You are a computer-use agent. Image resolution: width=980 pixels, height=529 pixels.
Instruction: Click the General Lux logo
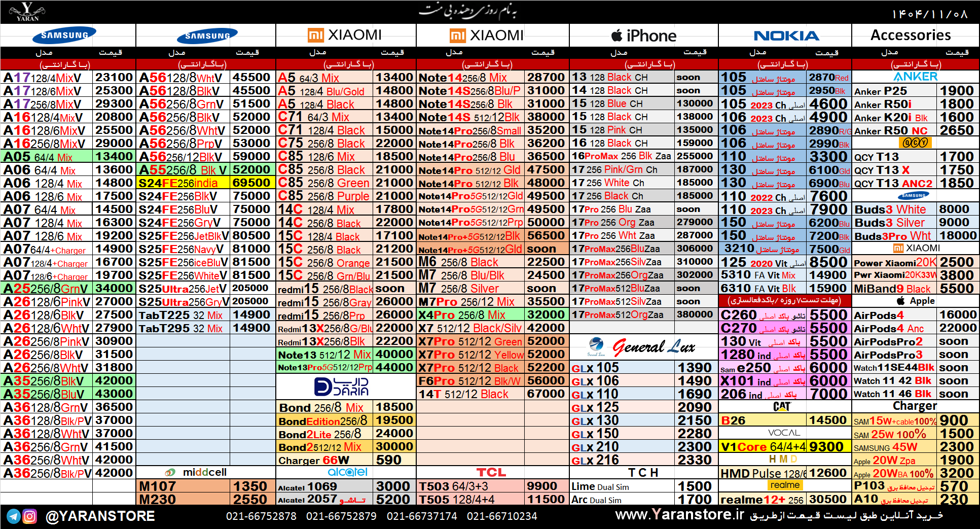(x=643, y=347)
